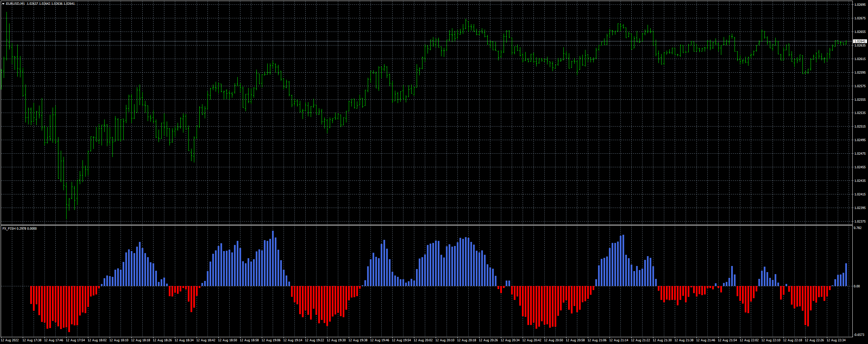Screen dimensions: 868x344
Task: Click the 12 Aug 21:22 time label
Action: [640, 340]
